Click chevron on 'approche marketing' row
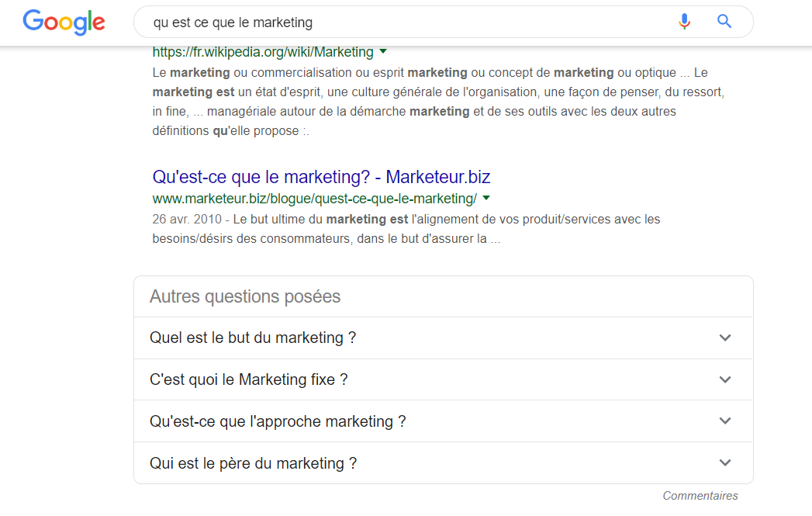The width and height of the screenshot is (812, 516). point(725,421)
